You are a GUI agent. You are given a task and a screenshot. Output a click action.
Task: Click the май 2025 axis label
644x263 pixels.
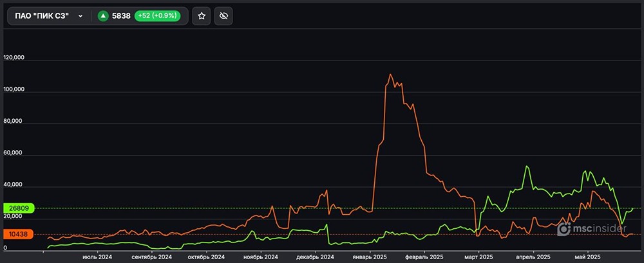point(588,257)
